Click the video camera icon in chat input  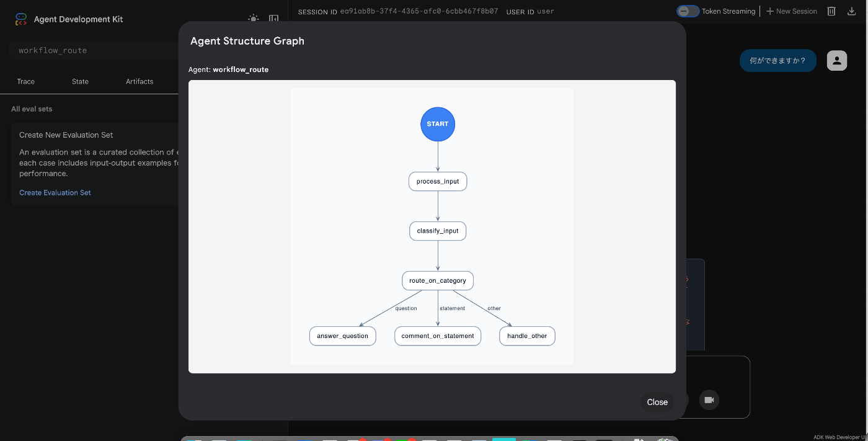709,400
